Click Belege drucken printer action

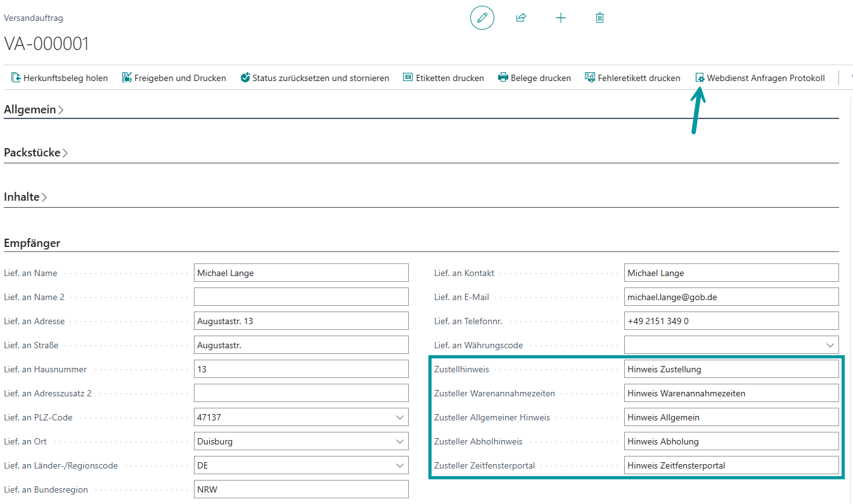click(534, 78)
